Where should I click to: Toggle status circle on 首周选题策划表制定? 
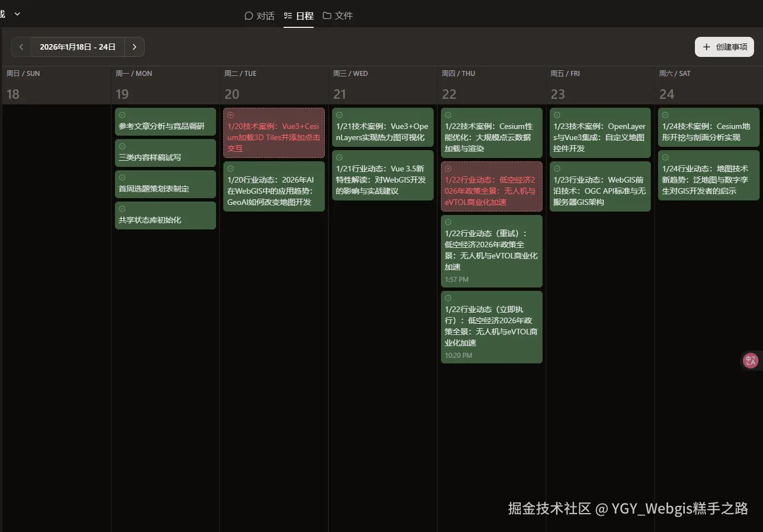(x=122, y=178)
